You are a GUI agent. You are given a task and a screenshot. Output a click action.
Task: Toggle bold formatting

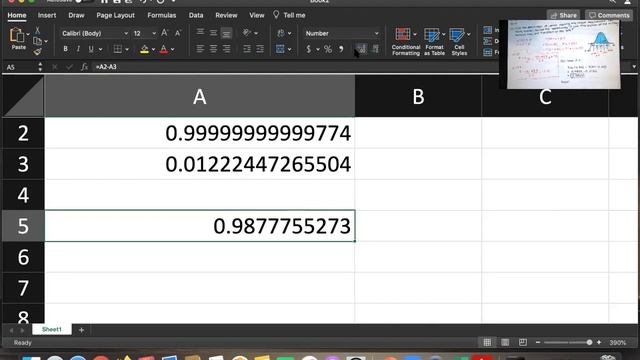(x=65, y=49)
